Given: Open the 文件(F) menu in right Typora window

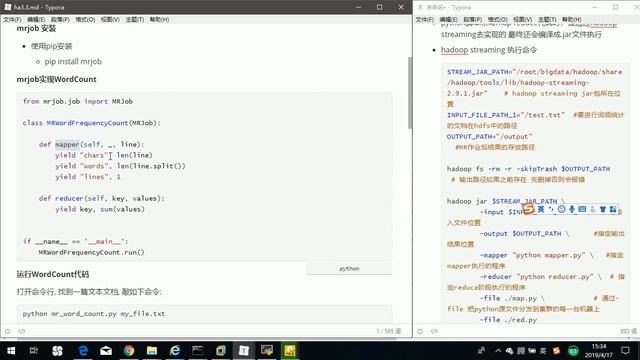Looking at the screenshot, I should pyautogui.click(x=424, y=20).
